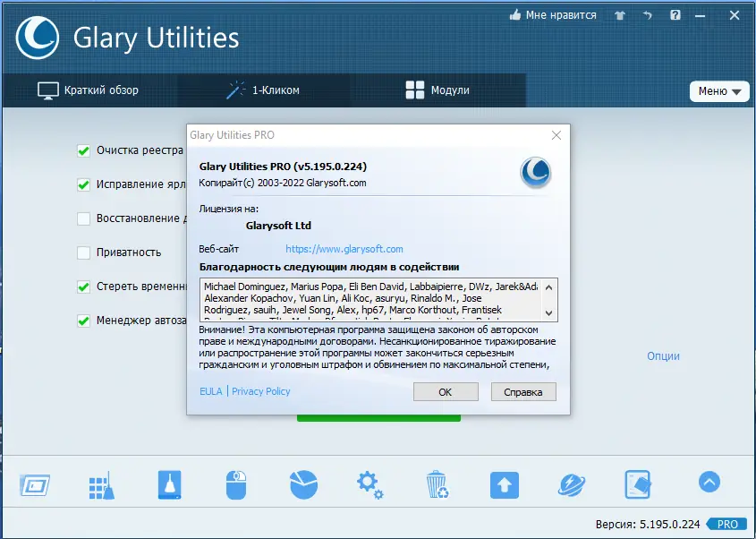Open the planet browser assistant icon
756x539 pixels.
click(572, 485)
